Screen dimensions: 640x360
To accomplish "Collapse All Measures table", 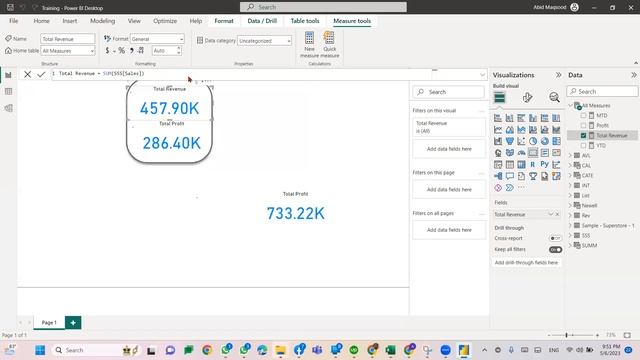I will pos(571,105).
